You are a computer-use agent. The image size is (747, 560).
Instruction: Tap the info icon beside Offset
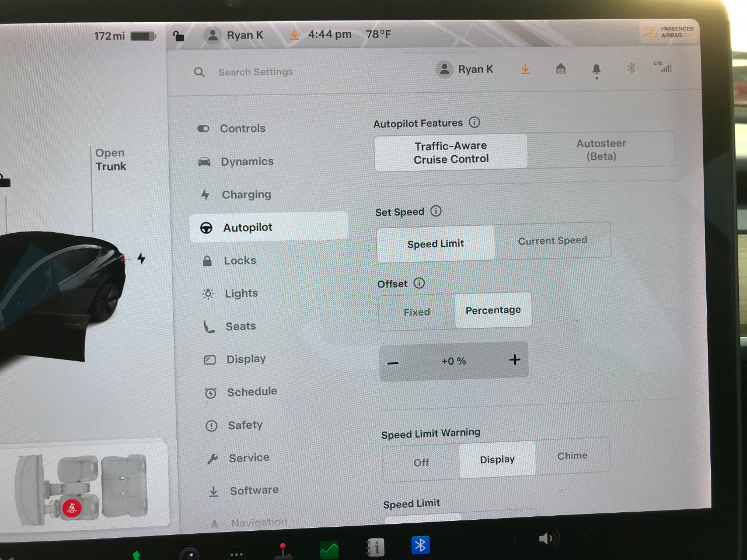pos(419,283)
